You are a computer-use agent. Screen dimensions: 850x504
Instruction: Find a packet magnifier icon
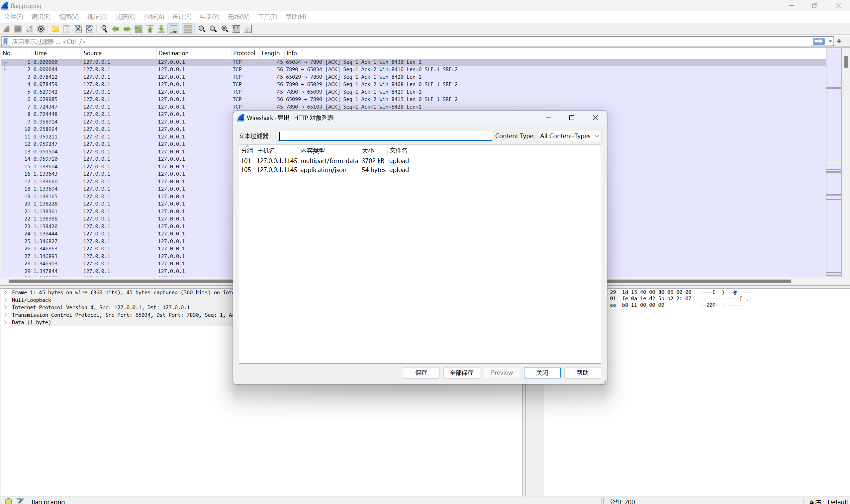coord(104,29)
